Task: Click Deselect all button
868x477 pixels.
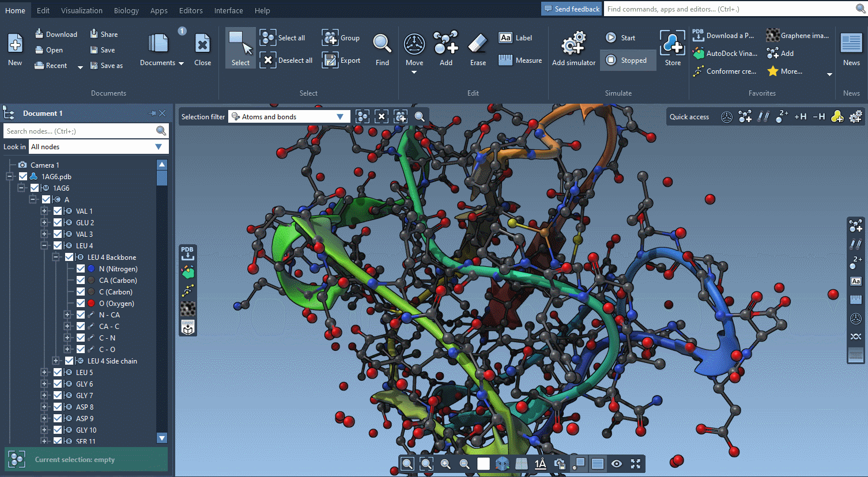Action: (x=286, y=60)
